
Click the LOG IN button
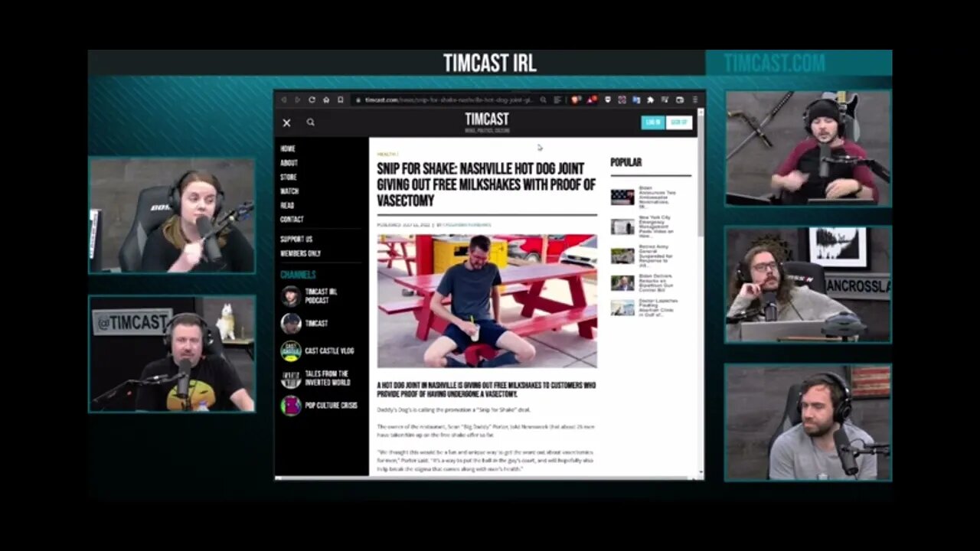tap(653, 122)
